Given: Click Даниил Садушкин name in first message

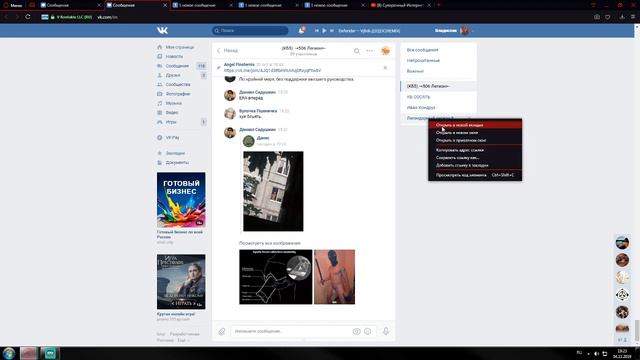Looking at the screenshot, I should coord(257,92).
